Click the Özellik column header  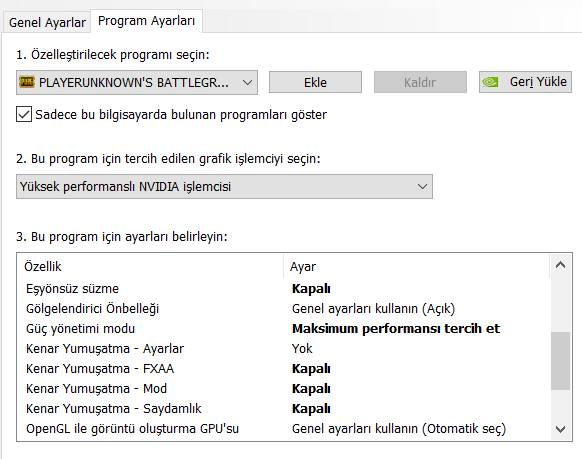coord(150,266)
